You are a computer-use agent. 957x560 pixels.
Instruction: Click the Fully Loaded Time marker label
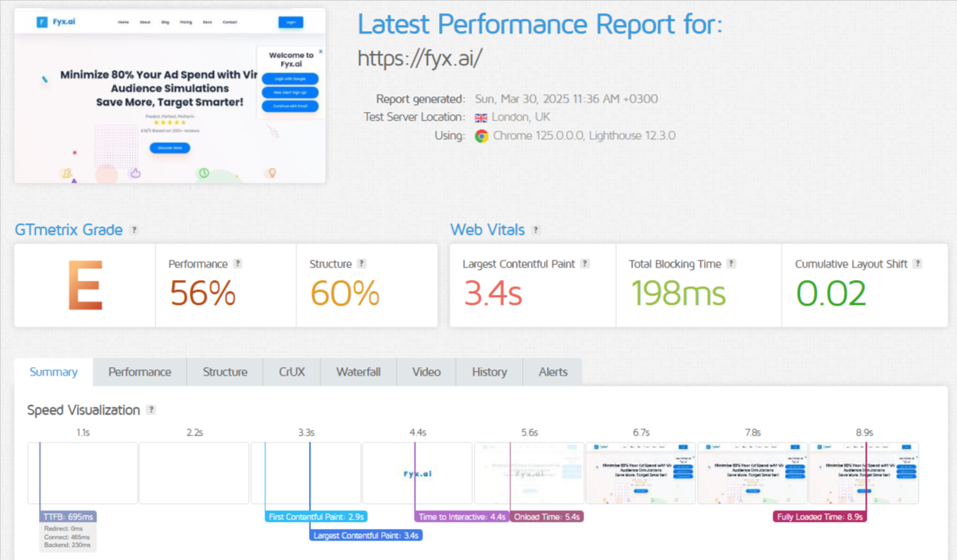coord(819,516)
